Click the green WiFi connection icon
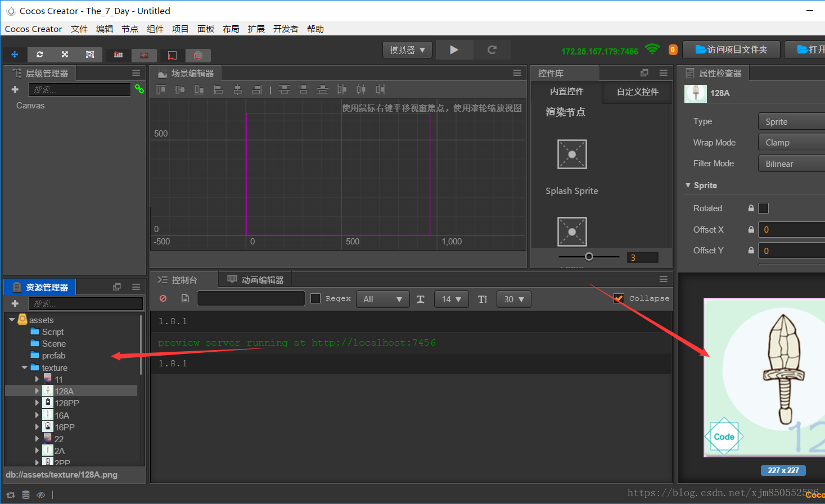The width and height of the screenshot is (825, 504). pos(652,49)
